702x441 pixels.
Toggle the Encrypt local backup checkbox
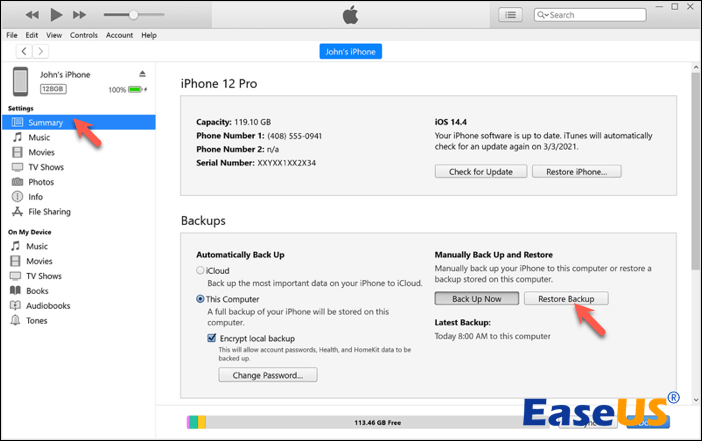click(212, 338)
